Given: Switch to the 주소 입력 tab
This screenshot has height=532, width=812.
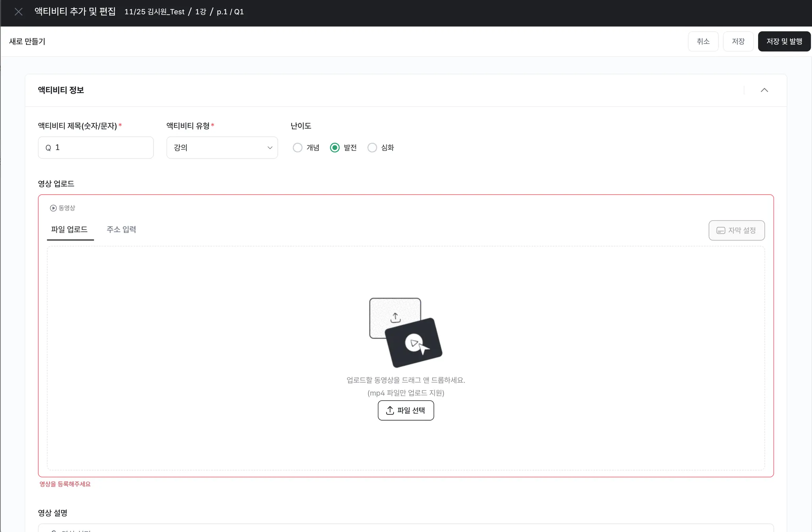Looking at the screenshot, I should tap(121, 230).
